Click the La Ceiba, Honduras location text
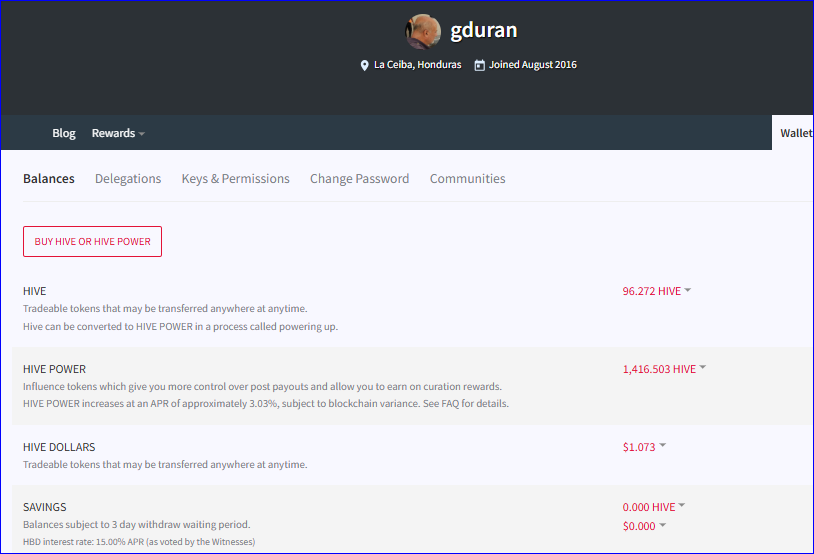814x554 pixels. pyautogui.click(x=417, y=65)
